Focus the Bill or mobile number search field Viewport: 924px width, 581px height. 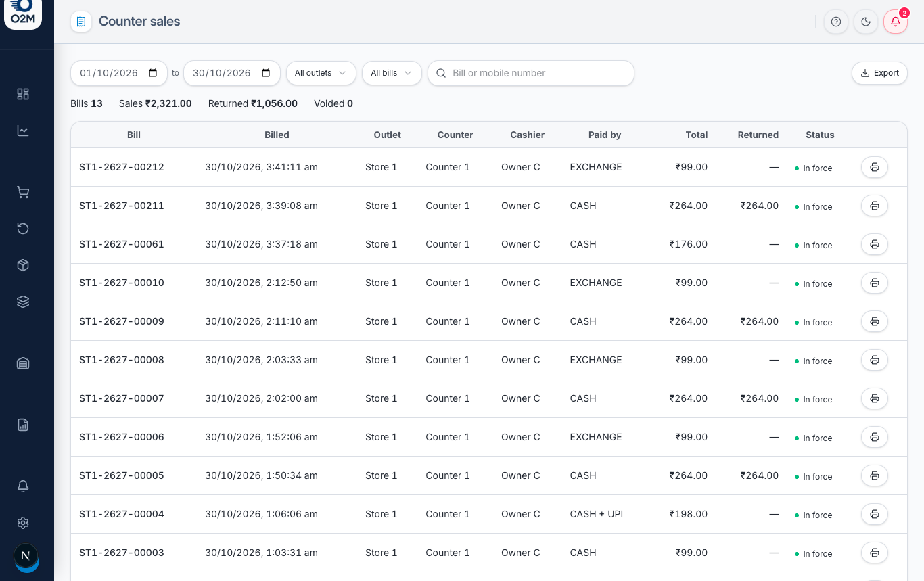(x=531, y=73)
